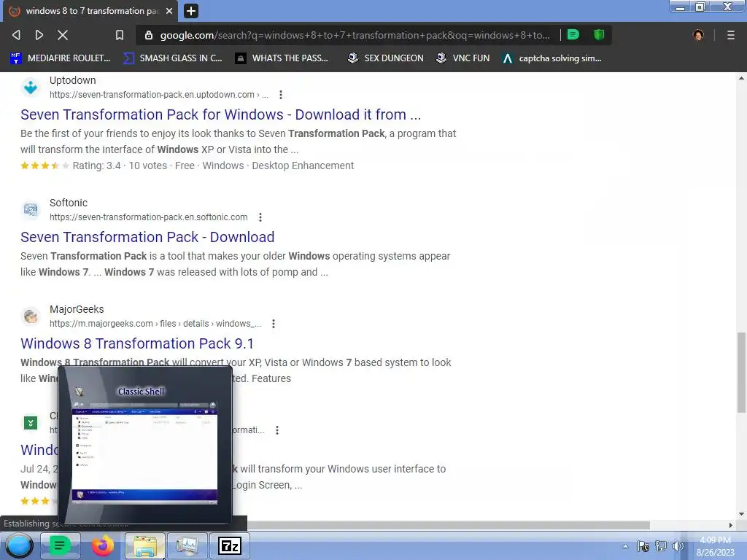Click the m.majorgeeks.com result URL
Image resolution: width=747 pixels, height=560 pixels.
155,324
